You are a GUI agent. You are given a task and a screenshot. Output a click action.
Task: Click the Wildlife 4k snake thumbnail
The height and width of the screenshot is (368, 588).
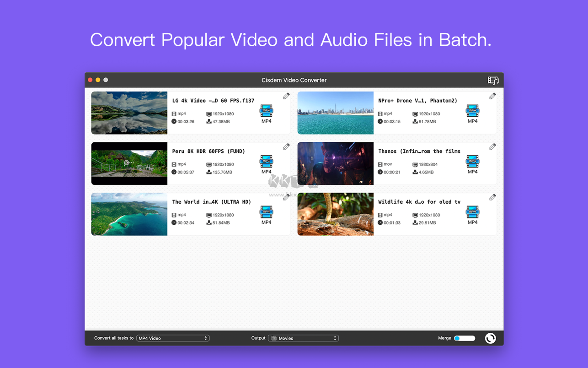[336, 214]
